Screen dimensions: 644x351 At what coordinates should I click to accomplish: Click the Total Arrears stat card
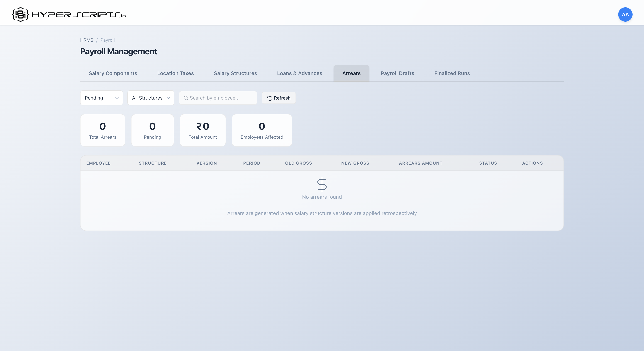tap(103, 130)
